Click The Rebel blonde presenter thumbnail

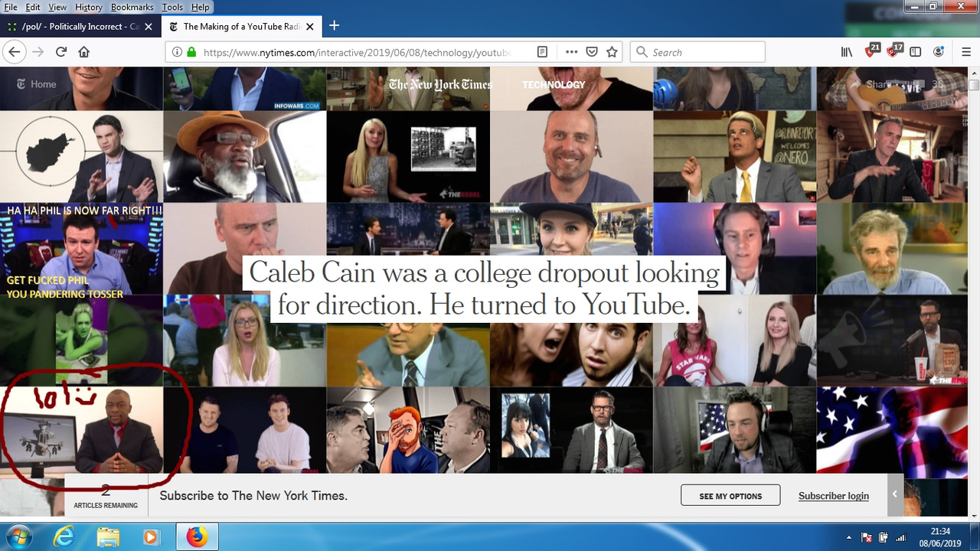(408, 157)
